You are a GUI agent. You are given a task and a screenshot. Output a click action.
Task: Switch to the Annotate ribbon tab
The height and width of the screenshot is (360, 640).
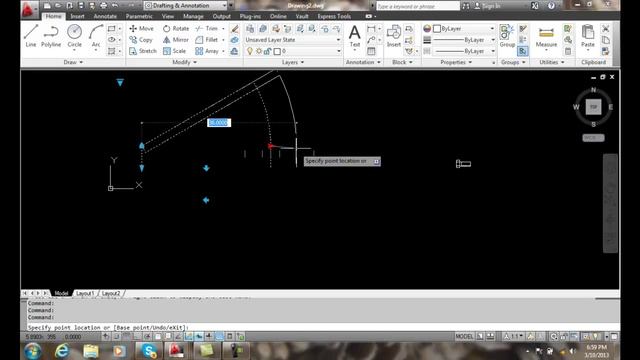click(105, 16)
